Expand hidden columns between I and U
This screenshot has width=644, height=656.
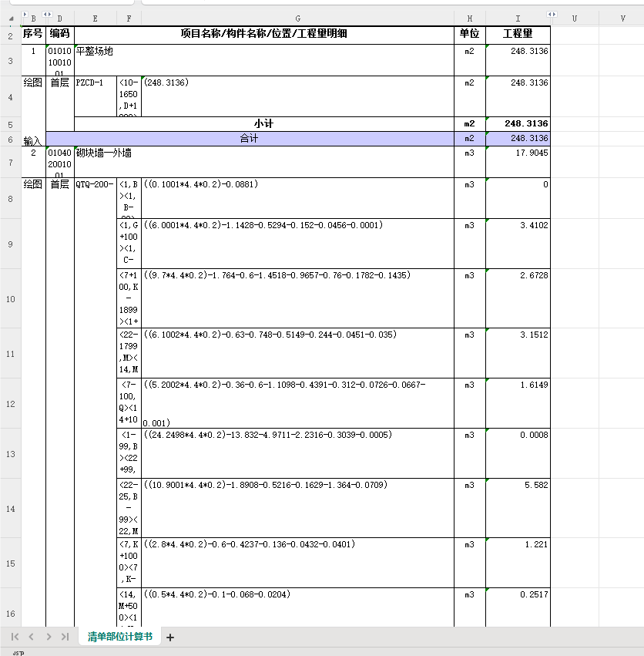click(552, 15)
